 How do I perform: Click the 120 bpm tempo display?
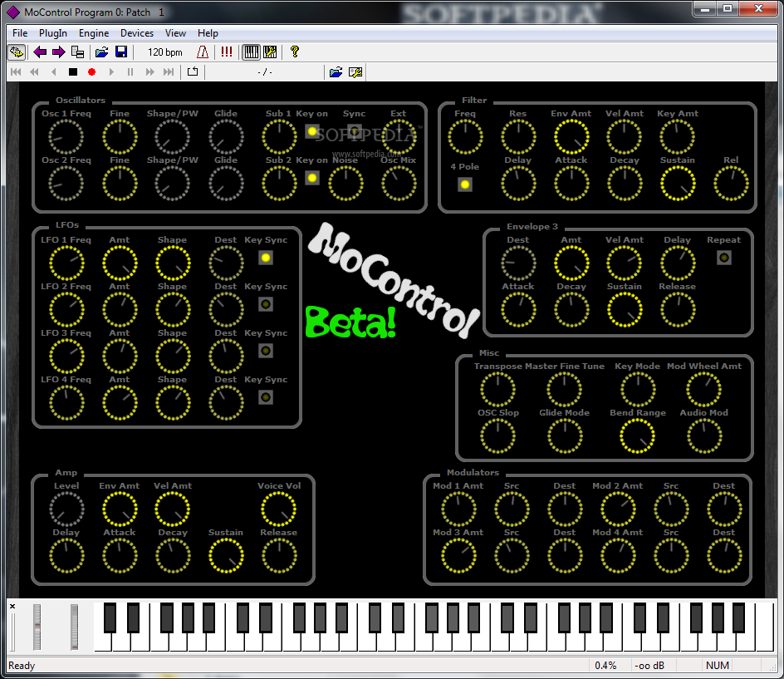(165, 52)
